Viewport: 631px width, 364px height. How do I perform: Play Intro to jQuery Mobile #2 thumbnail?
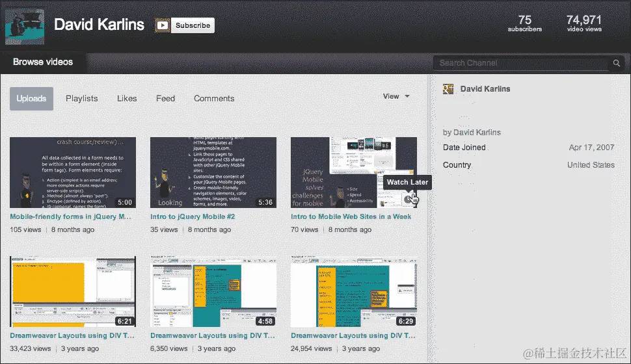213,172
